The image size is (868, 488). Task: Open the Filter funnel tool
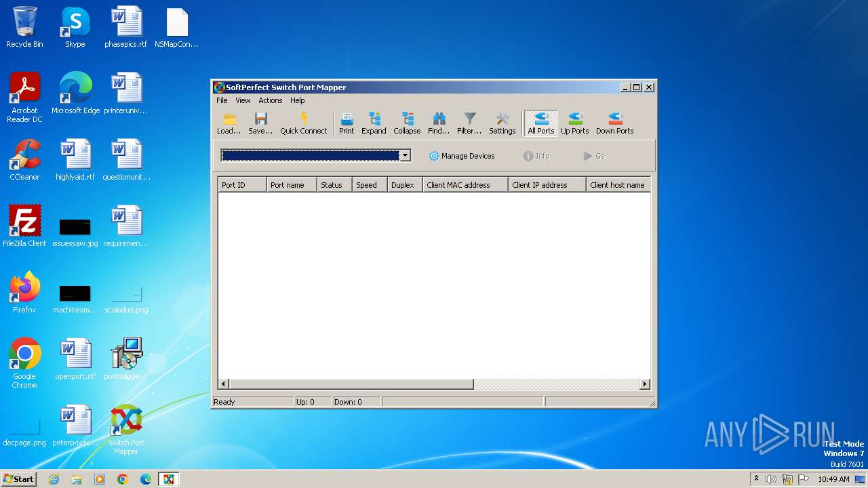pos(469,123)
